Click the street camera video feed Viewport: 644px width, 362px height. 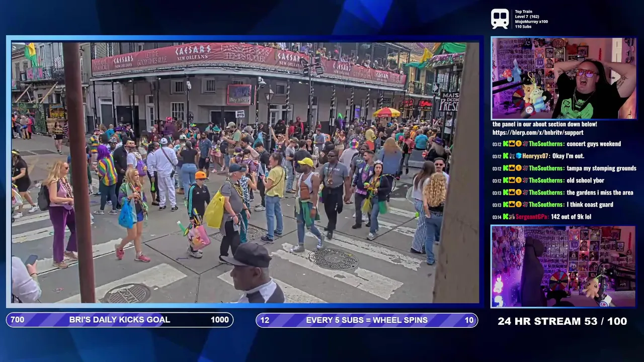tap(246, 172)
